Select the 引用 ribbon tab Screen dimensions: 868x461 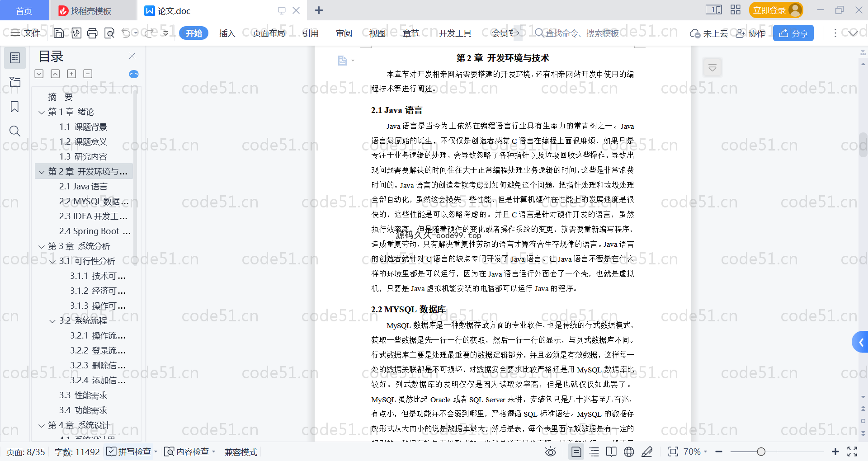pos(311,33)
